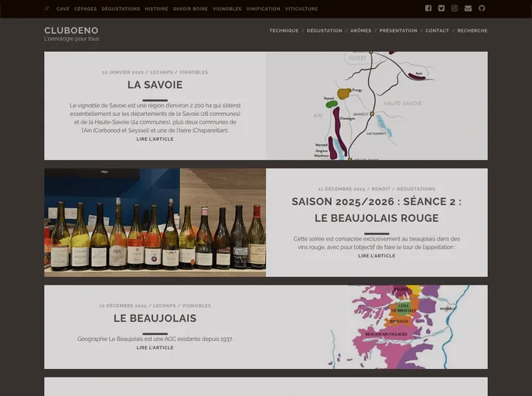Go to the Histoire category

click(x=156, y=9)
